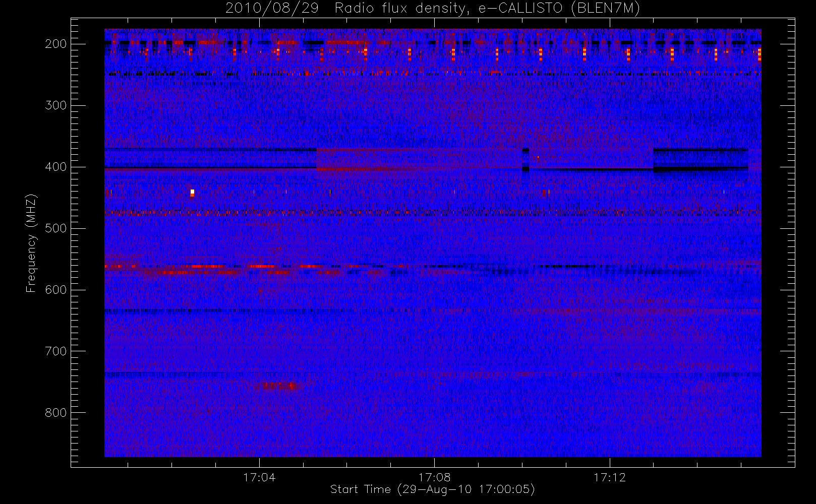Viewport: 816px width, 504px height.
Task: Click the 17:08 time tick label
Action: pyautogui.click(x=434, y=477)
